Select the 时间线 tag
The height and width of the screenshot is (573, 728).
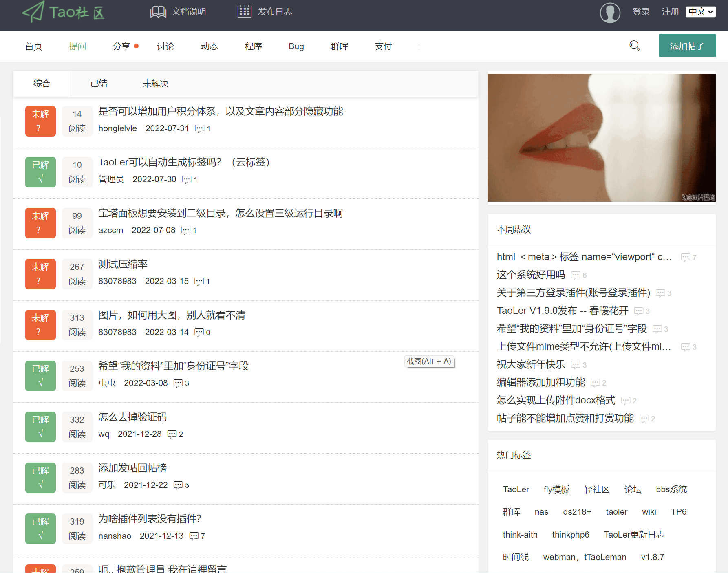point(516,557)
